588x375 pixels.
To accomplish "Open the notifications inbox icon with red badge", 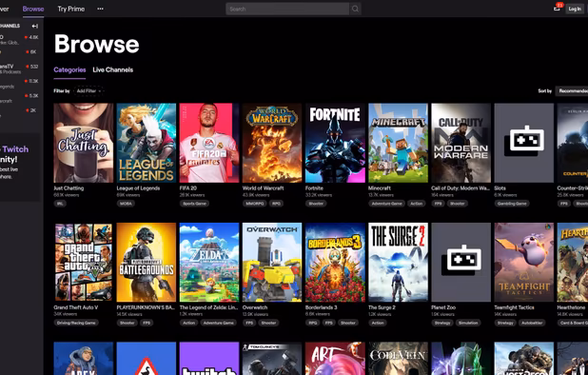I will [x=558, y=8].
